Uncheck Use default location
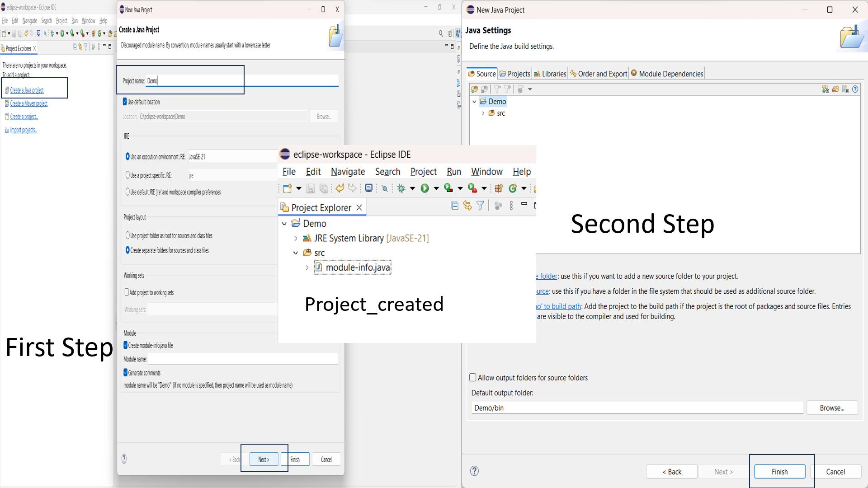Screen dimensions: 868x488 coord(125,102)
